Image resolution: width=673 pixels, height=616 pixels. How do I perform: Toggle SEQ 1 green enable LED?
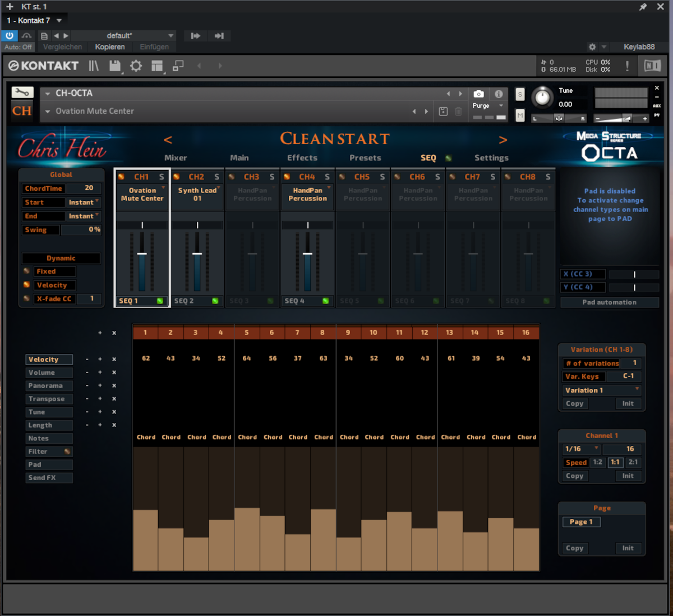coord(160,301)
